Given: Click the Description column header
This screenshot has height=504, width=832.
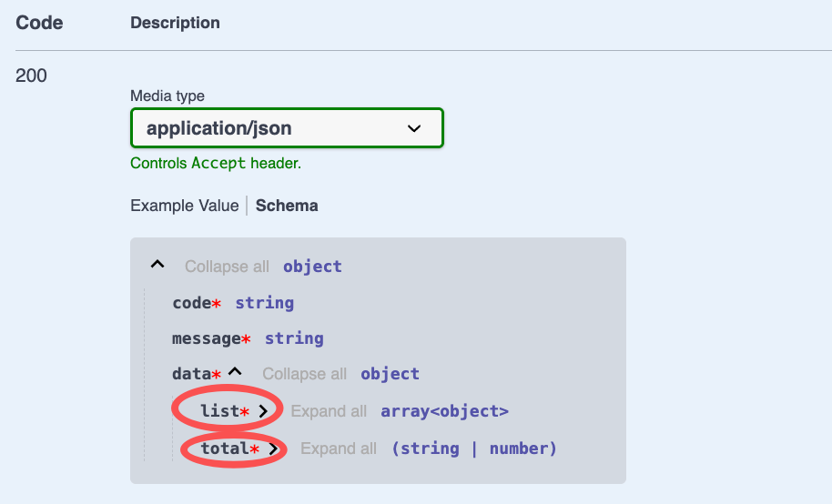Looking at the screenshot, I should point(175,23).
